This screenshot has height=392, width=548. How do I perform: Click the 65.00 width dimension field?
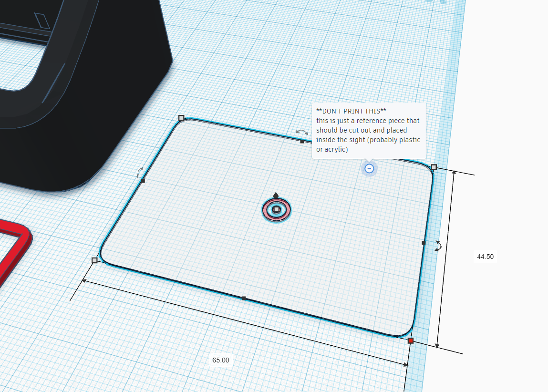click(221, 360)
